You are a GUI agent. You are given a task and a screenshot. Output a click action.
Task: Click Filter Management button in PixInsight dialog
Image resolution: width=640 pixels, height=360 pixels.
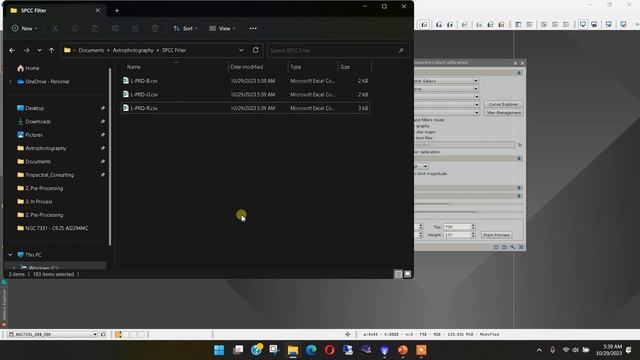tap(503, 113)
